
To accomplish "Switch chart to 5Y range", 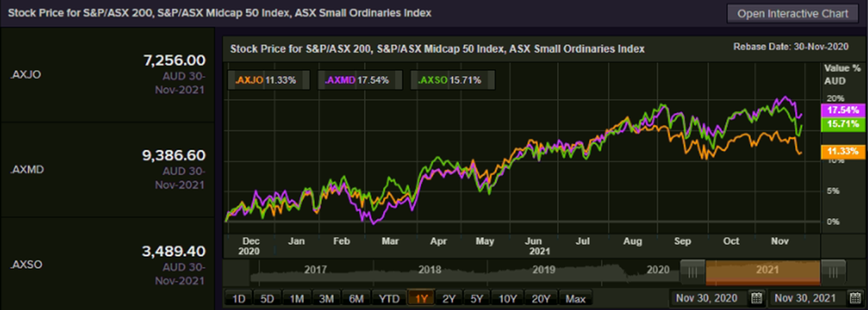I will tap(476, 299).
